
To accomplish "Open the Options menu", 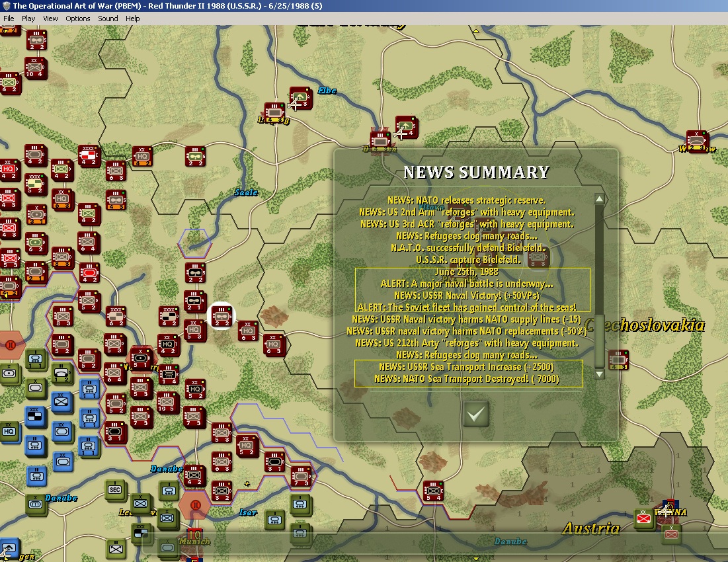I will [x=77, y=19].
